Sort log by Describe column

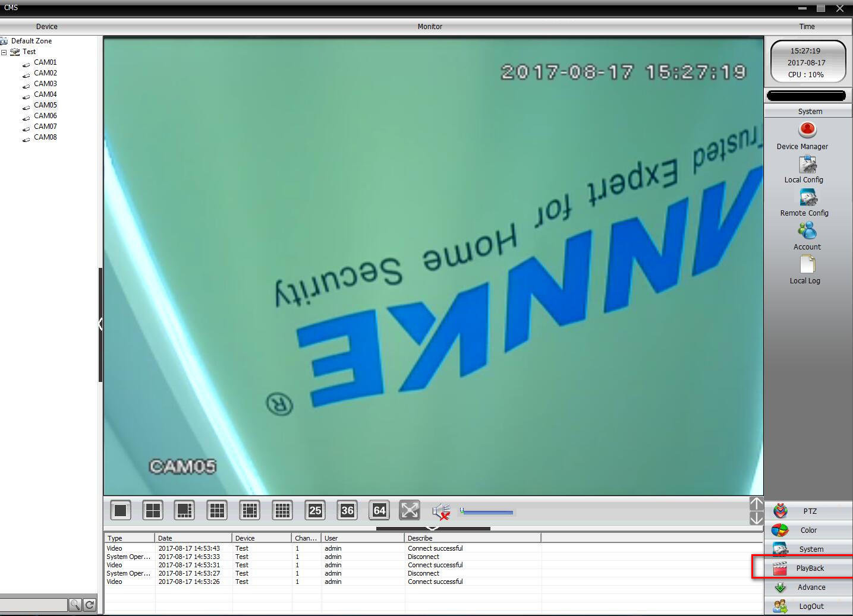(x=473, y=538)
